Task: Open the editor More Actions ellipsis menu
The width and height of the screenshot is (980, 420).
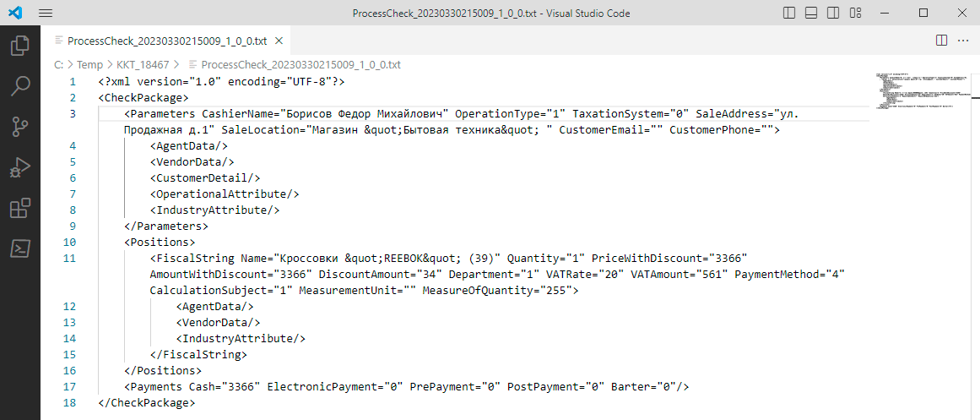Action: (962, 41)
